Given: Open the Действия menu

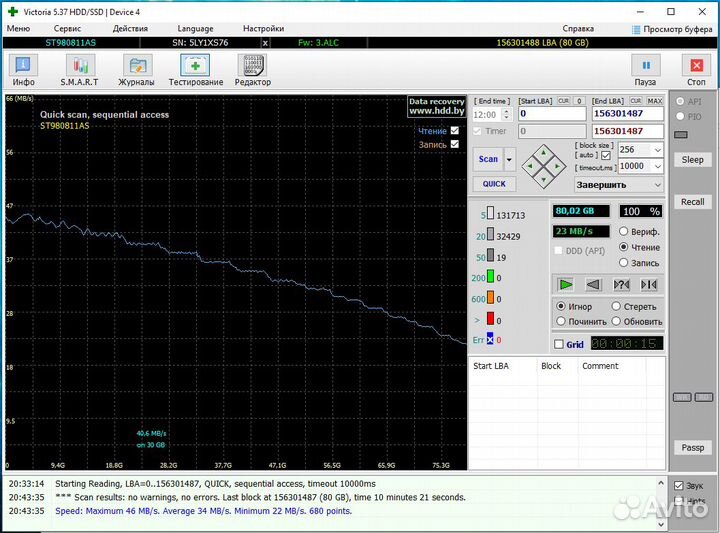Looking at the screenshot, I should tap(130, 28).
